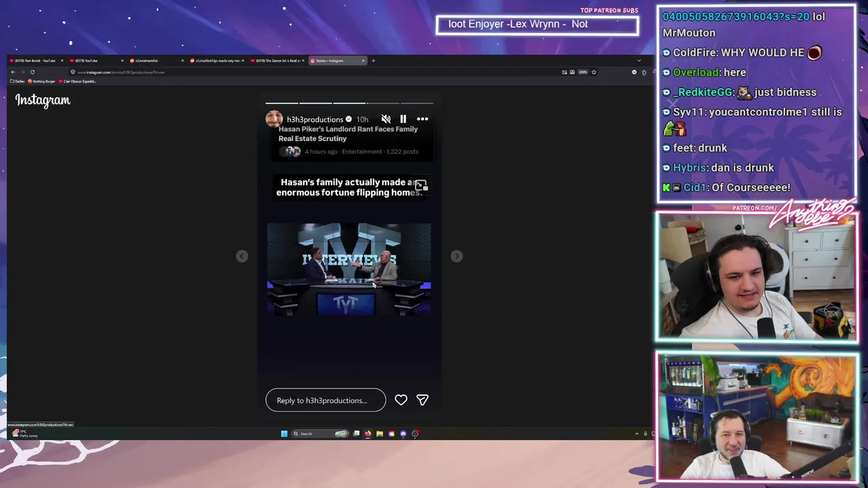
Task: Open the Nothing Burger bookmark
Action: tap(42, 81)
